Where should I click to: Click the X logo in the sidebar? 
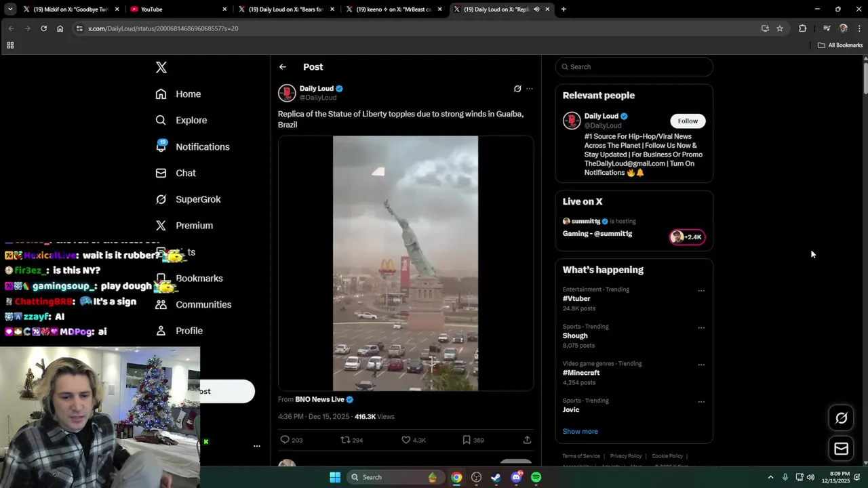coord(161,67)
